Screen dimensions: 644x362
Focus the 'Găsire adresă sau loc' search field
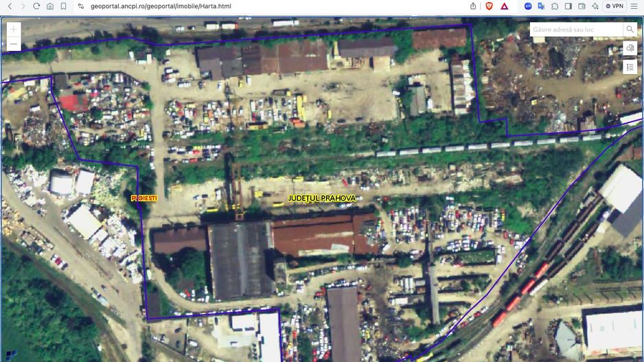(x=576, y=30)
